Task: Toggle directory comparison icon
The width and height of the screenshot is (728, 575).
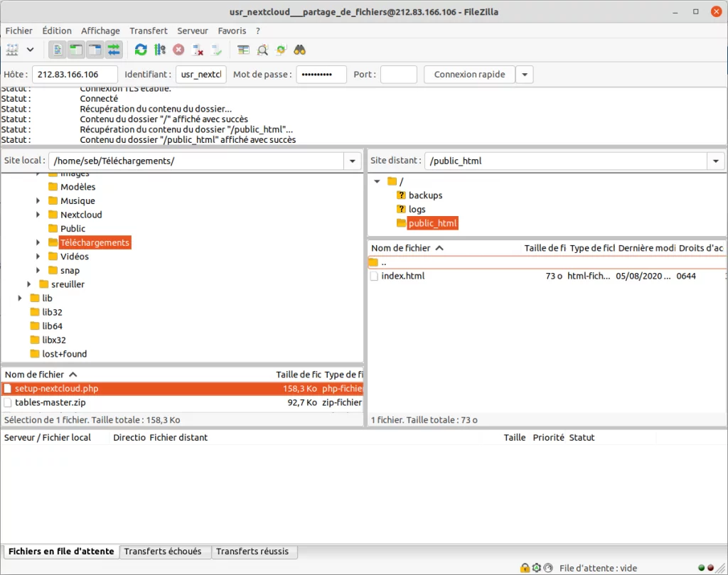Action: click(x=262, y=50)
